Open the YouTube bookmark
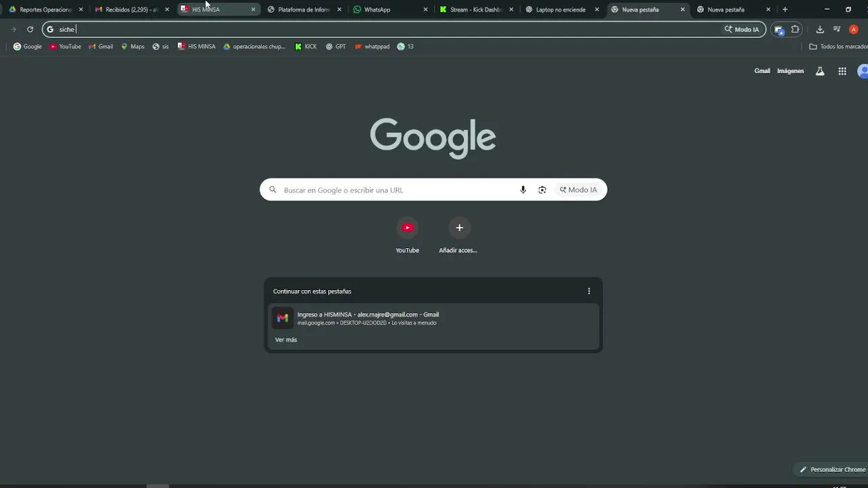The height and width of the screenshot is (488, 868). [x=65, y=47]
